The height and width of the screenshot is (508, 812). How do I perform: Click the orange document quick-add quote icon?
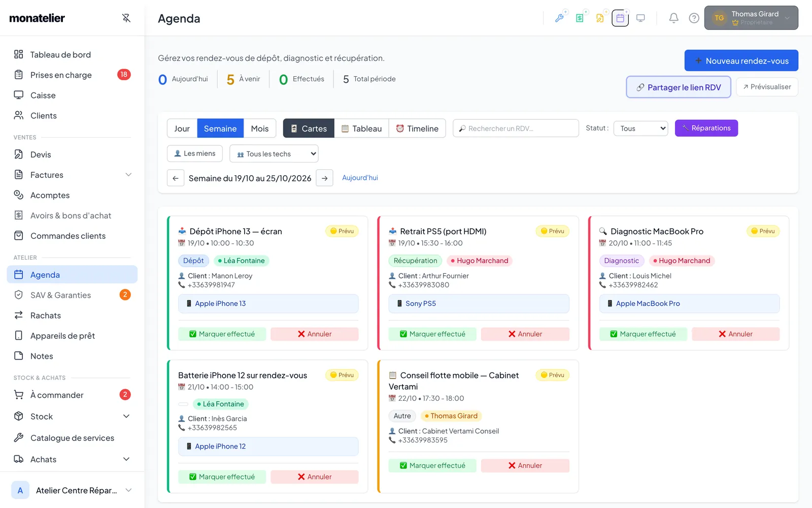tap(600, 18)
